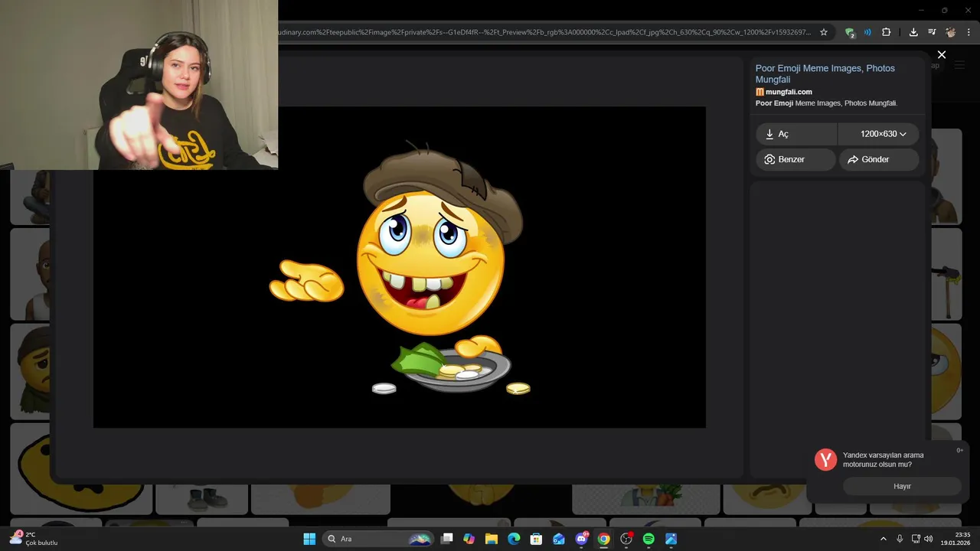Open network status tray icon
Screen dimensions: 980x551
pyautogui.click(x=916, y=539)
